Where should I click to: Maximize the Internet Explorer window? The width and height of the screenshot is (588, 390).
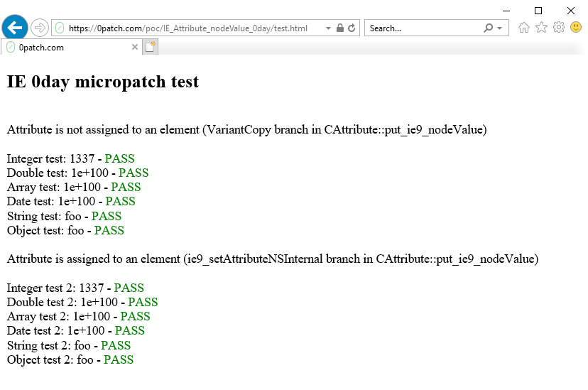tap(538, 11)
